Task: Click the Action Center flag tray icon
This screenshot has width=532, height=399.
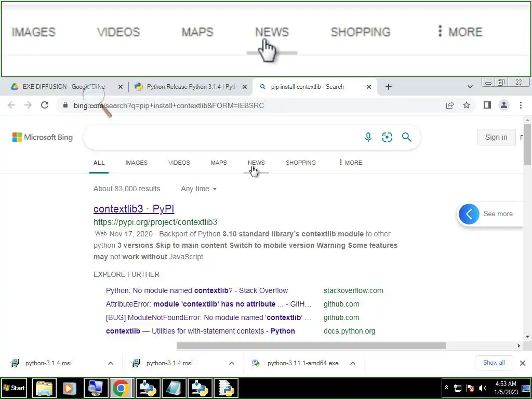Action: (x=470, y=388)
